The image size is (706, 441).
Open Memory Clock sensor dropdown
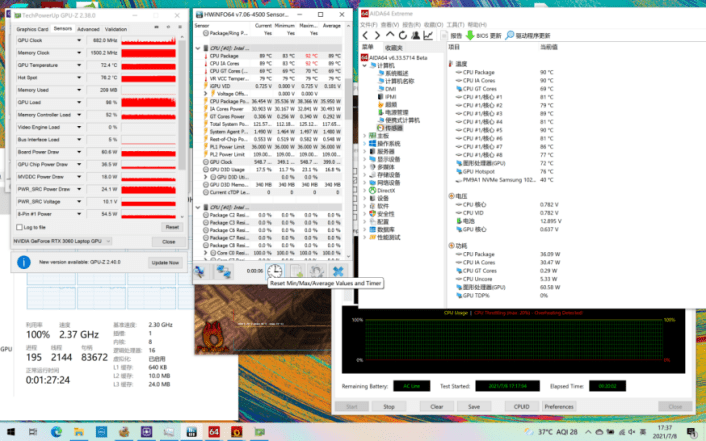pyautogui.click(x=79, y=53)
